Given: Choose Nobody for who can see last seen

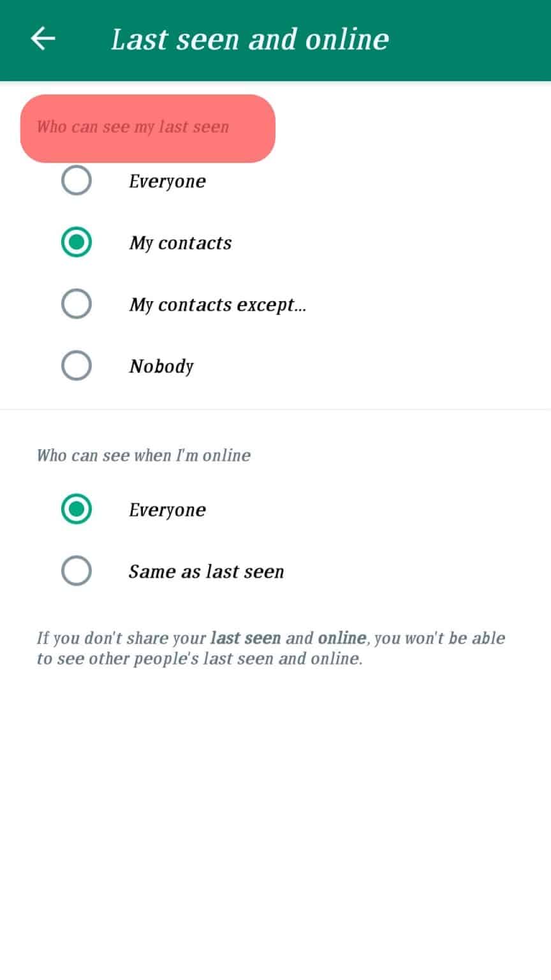Looking at the screenshot, I should point(76,366).
